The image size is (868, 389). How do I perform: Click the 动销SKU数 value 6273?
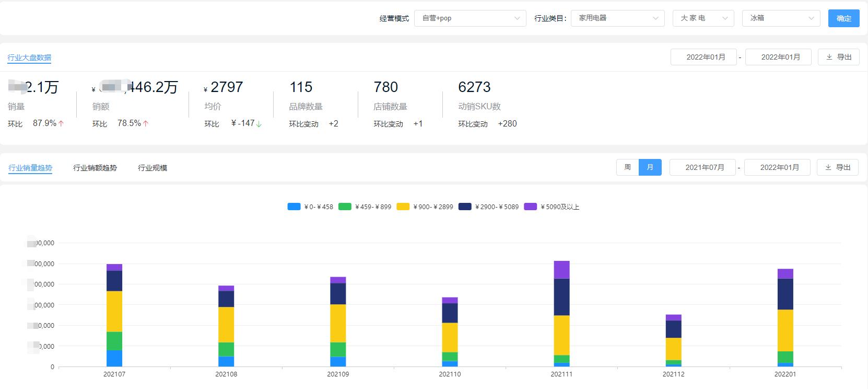(475, 87)
